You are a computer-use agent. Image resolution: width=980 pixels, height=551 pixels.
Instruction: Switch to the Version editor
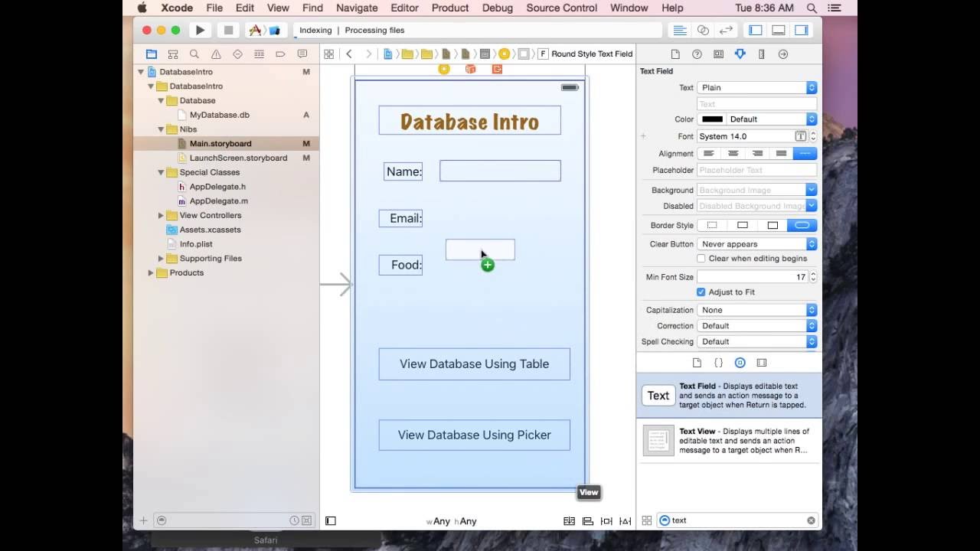tap(726, 30)
